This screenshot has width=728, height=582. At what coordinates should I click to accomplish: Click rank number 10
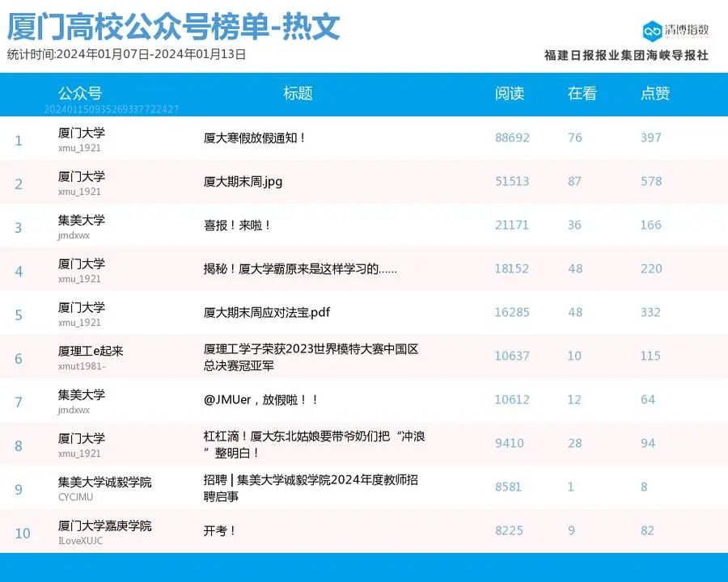[x=23, y=533]
